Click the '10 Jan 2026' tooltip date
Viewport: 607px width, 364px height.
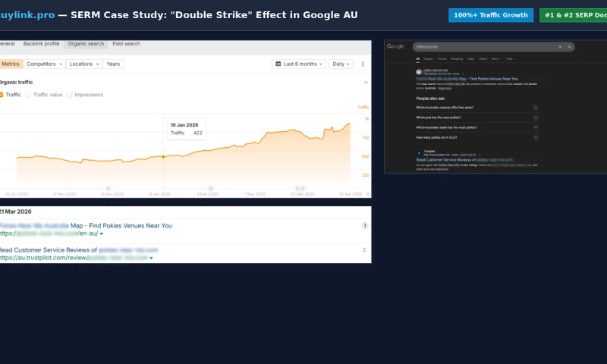coord(184,125)
